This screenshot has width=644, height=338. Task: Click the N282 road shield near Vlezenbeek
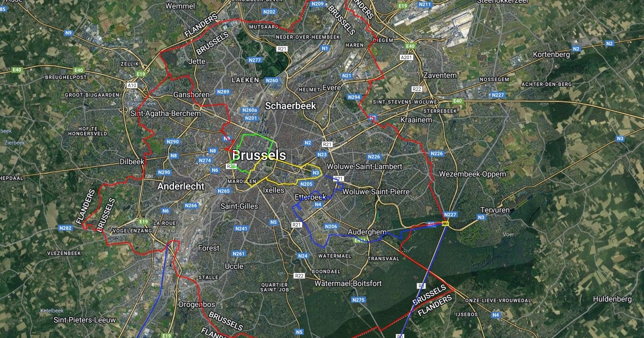tap(65, 228)
